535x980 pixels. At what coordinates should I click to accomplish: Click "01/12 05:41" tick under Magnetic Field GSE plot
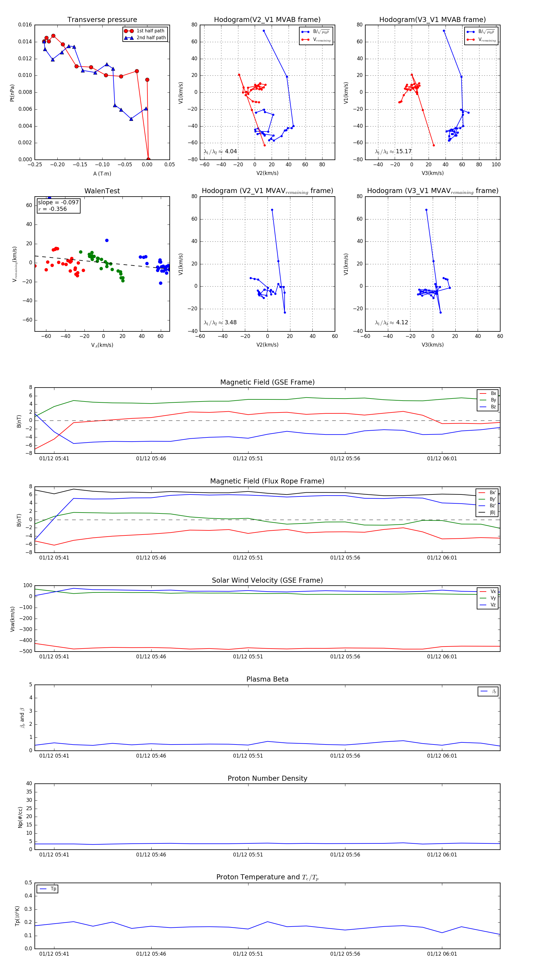54,459
